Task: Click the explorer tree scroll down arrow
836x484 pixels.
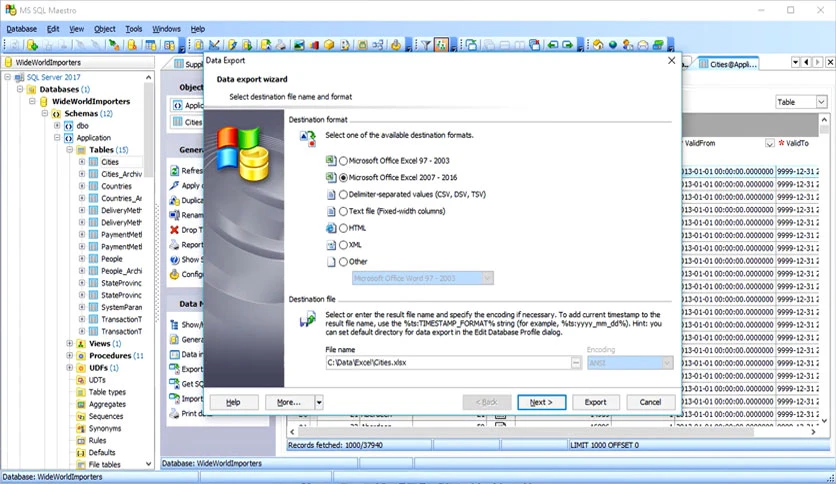Action: coord(148,464)
